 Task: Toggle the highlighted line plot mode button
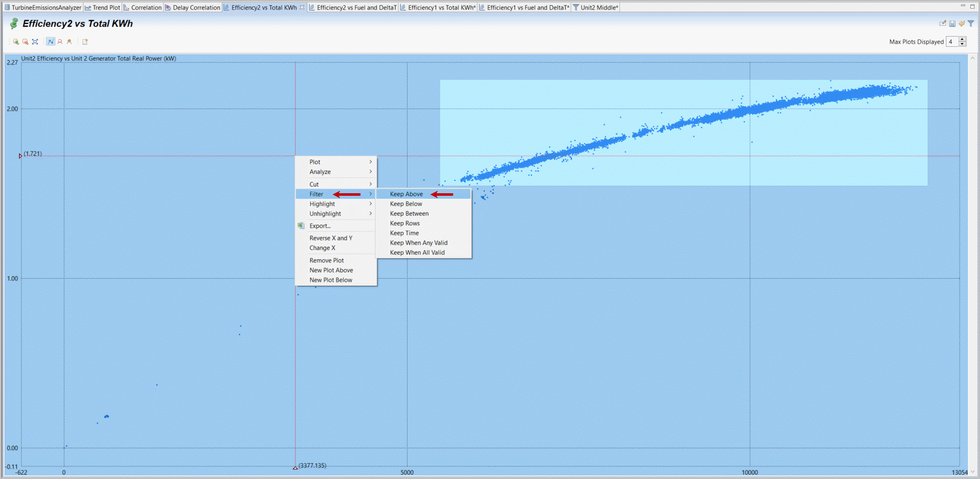click(x=50, y=42)
